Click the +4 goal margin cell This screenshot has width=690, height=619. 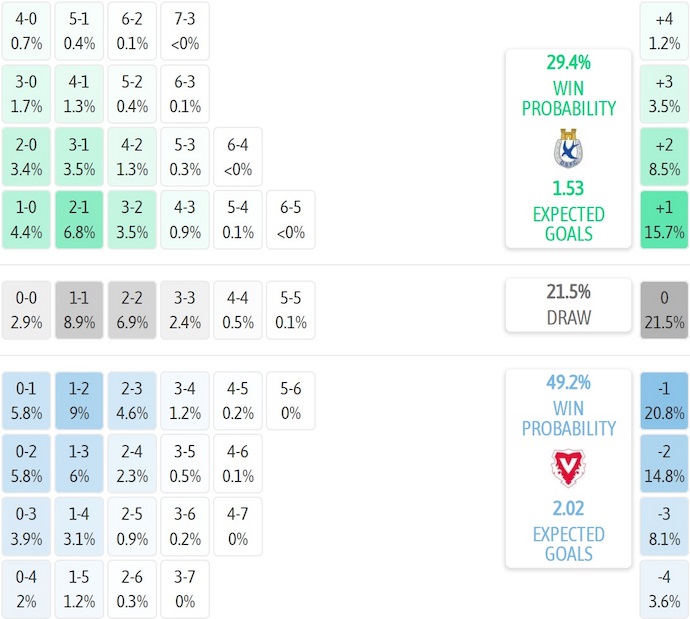pos(664,31)
